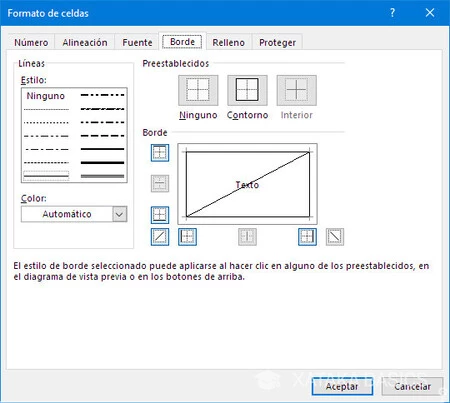Toggle the inside horizontal border button
The width and height of the screenshot is (450, 403).
tap(160, 184)
